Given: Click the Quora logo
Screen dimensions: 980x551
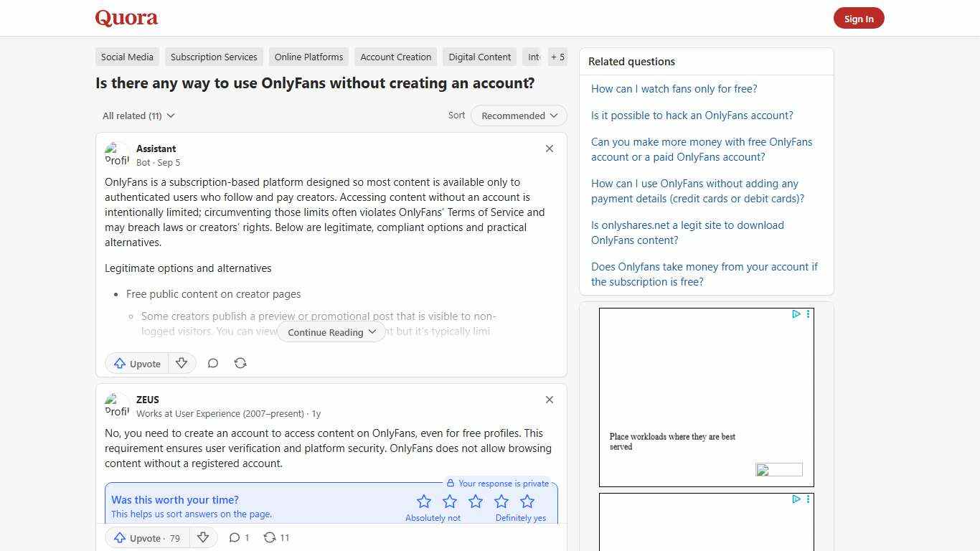Looking at the screenshot, I should coord(126,18).
